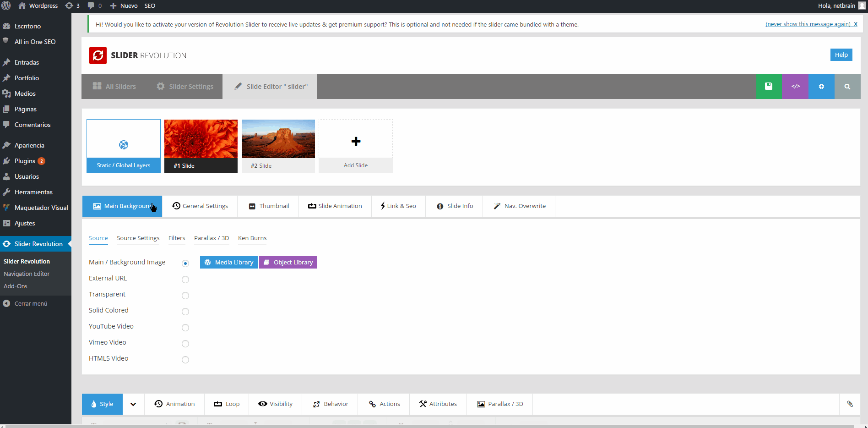Screen dimensions: 868x428
Task: Go to Entradas in sidebar
Action: coord(27,62)
